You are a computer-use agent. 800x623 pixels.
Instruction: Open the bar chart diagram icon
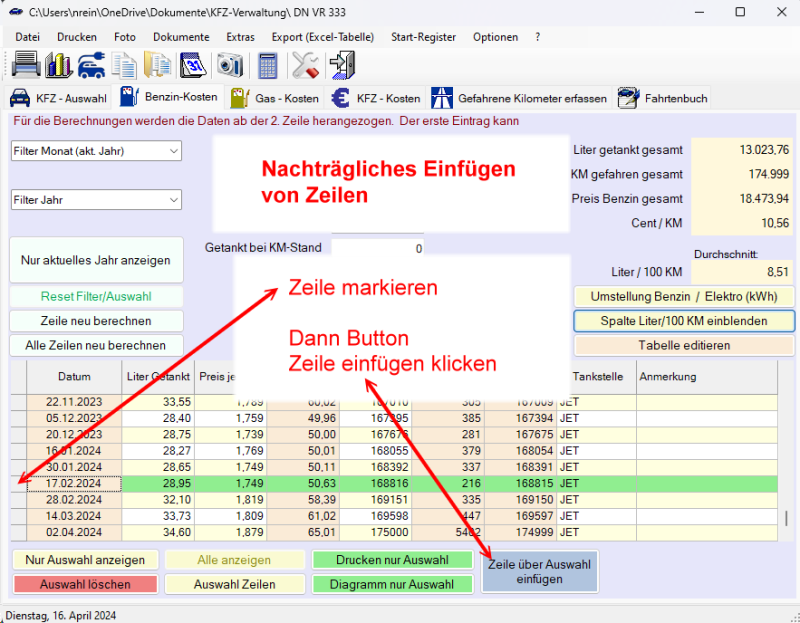click(58, 65)
